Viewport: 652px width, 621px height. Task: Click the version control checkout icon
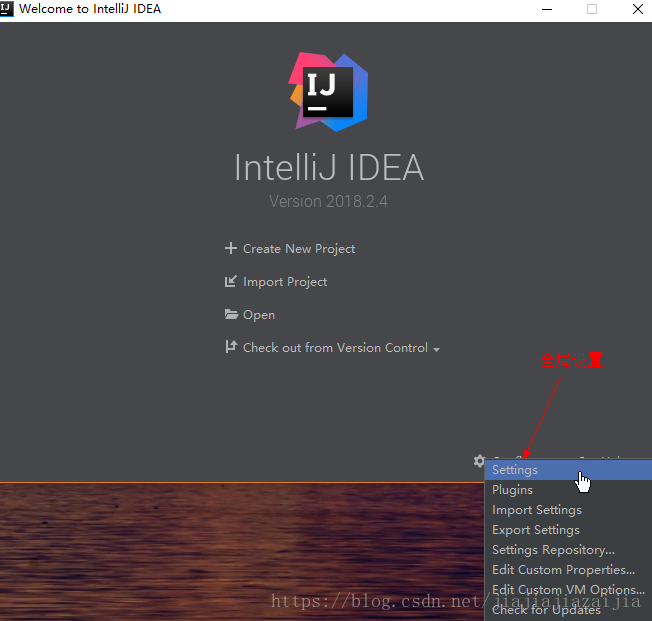coord(231,346)
